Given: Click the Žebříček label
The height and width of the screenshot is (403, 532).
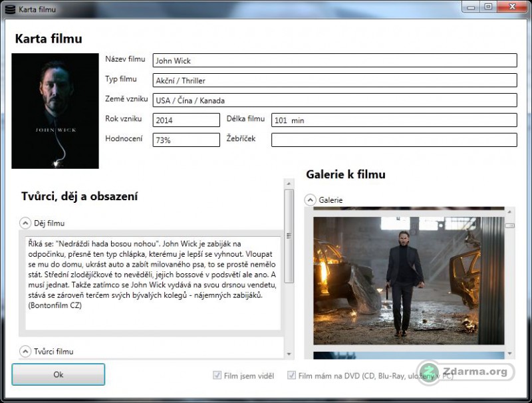Looking at the screenshot, I should pos(241,138).
